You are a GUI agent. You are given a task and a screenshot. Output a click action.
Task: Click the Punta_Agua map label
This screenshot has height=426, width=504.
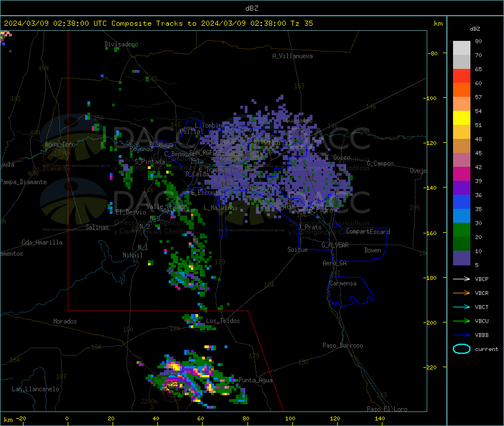(255, 380)
